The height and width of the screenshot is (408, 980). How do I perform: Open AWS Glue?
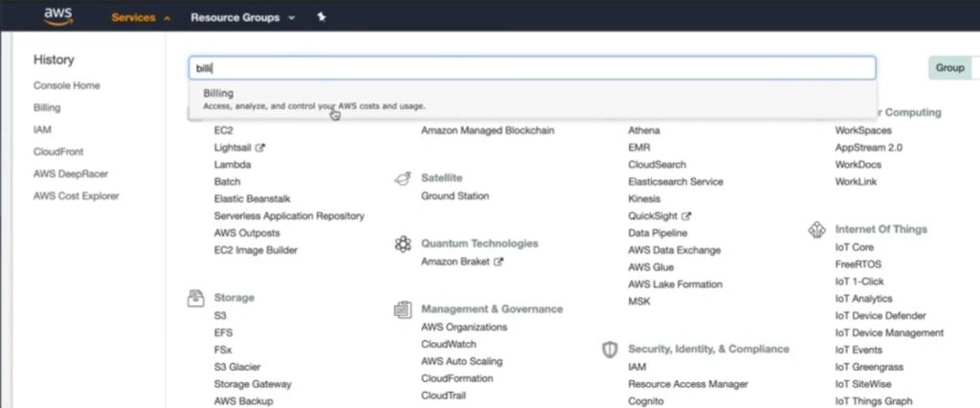pos(651,267)
